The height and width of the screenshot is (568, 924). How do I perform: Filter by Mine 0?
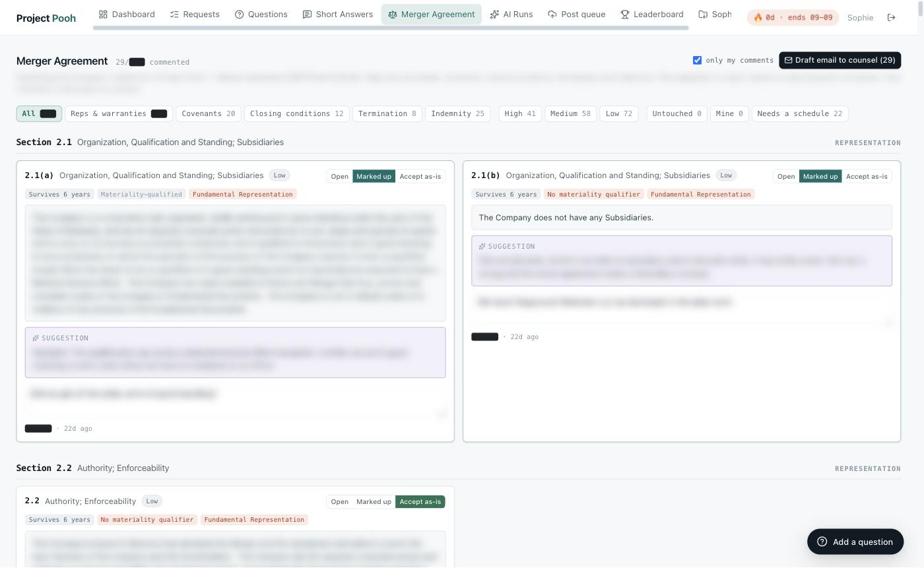(729, 113)
